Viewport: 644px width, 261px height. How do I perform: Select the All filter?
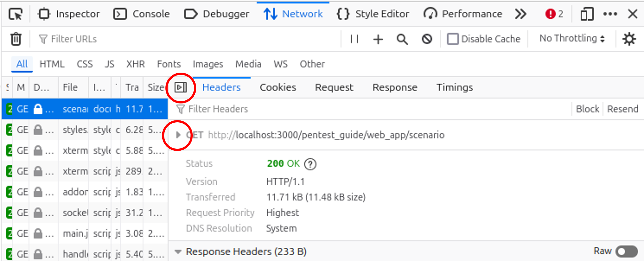coord(22,64)
